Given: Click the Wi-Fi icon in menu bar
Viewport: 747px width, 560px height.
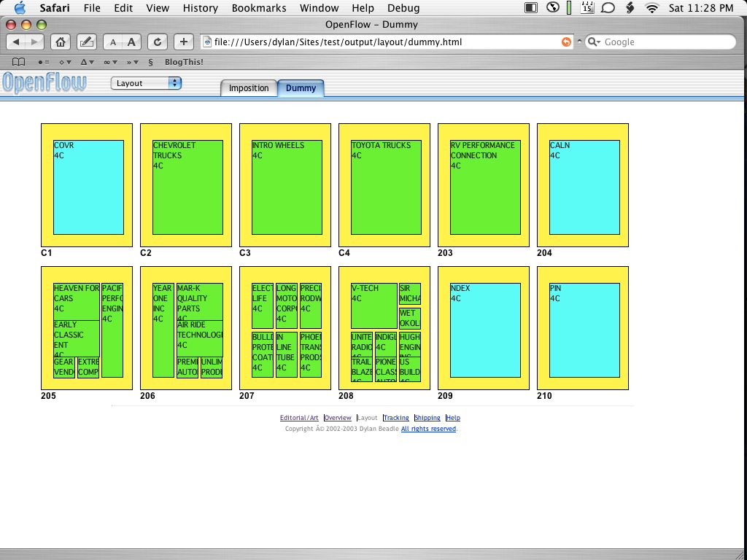Looking at the screenshot, I should click(x=651, y=8).
